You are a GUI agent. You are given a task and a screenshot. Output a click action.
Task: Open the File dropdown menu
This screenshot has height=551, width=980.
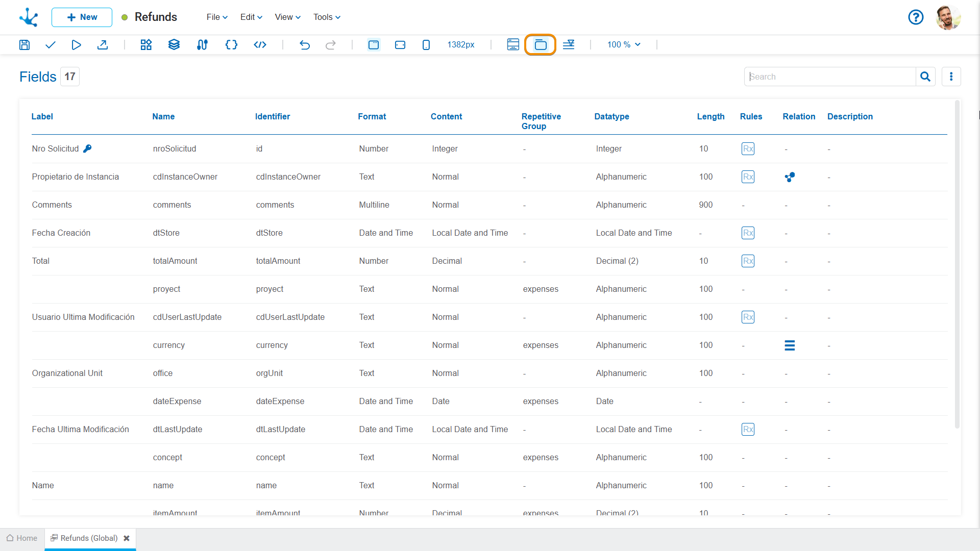coord(217,17)
